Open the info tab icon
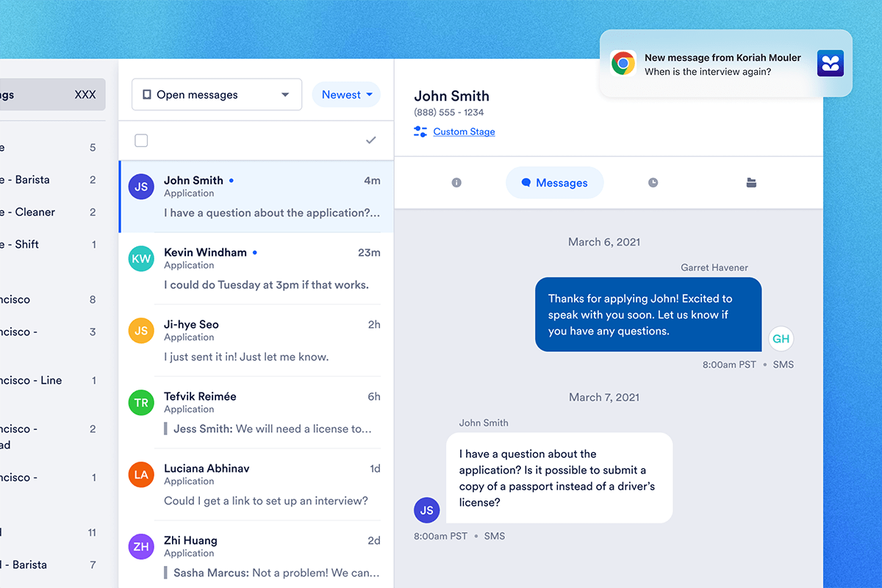 tap(456, 183)
